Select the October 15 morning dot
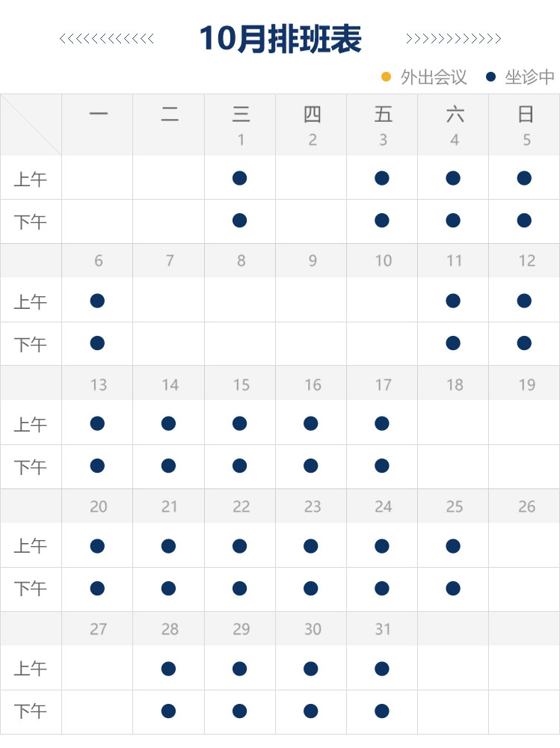The image size is (560, 748). (239, 423)
